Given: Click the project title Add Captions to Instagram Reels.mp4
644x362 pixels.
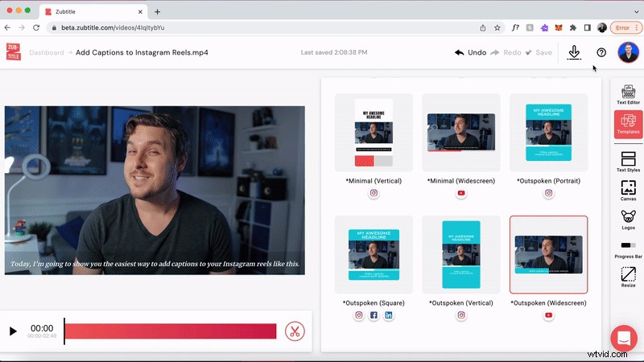Looking at the screenshot, I should pyautogui.click(x=142, y=52).
